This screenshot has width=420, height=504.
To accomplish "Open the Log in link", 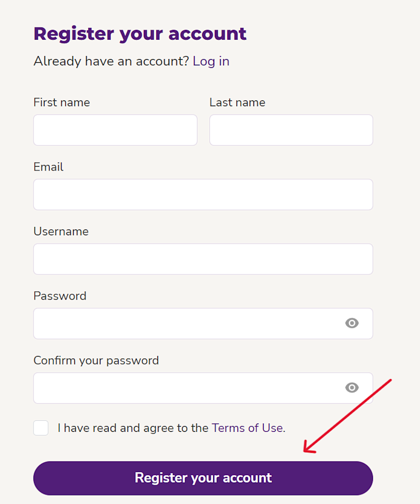I will click(x=211, y=61).
